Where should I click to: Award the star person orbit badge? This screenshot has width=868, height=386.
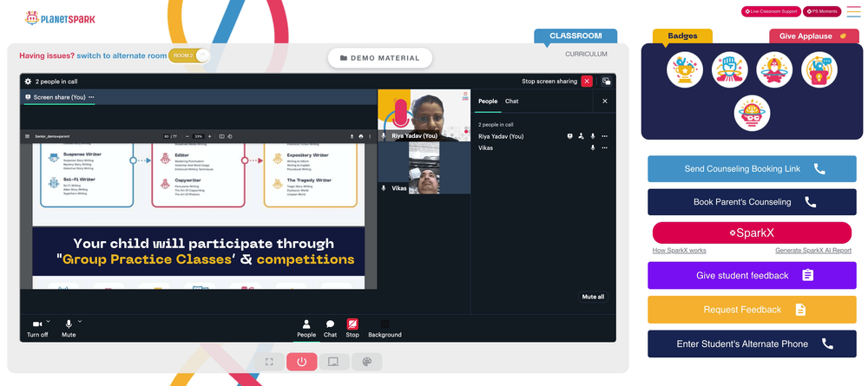coord(774,69)
